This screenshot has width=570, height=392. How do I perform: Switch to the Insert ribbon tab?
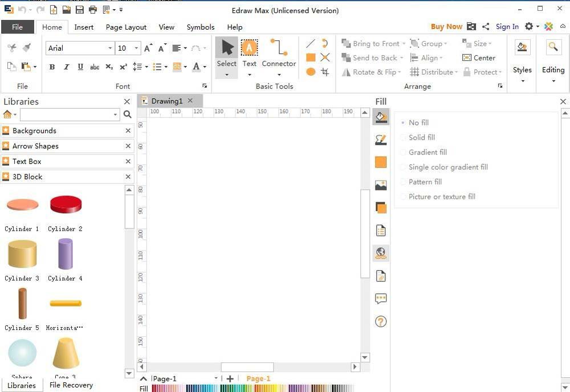[84, 27]
